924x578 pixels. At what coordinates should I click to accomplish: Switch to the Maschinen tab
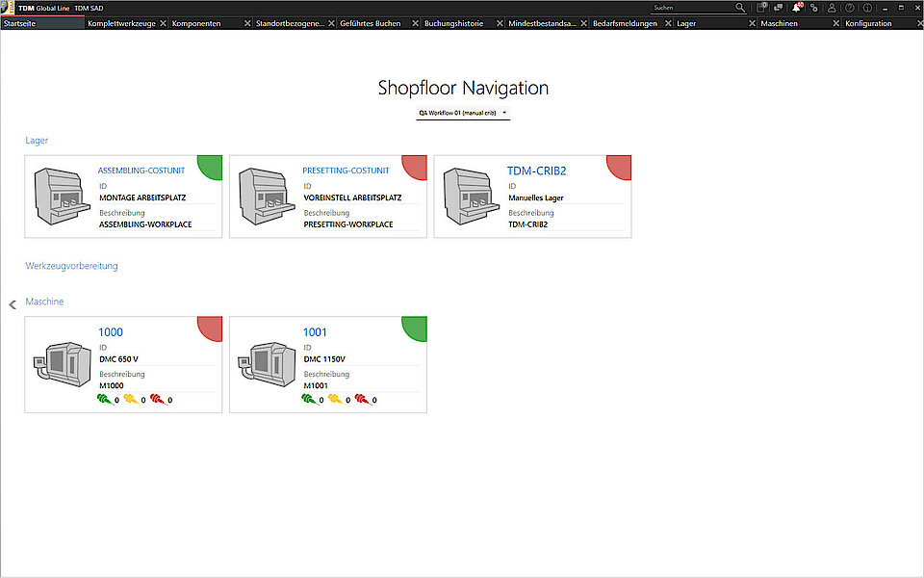(x=779, y=23)
